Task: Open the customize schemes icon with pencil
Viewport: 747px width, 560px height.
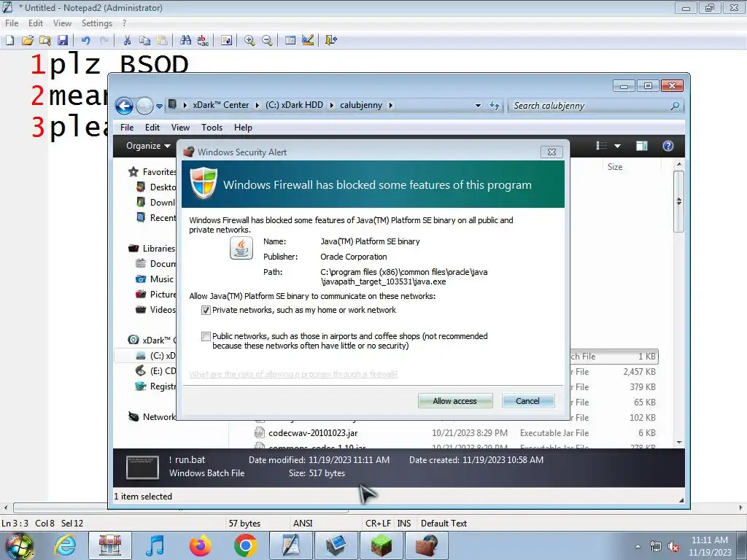Action: (308, 41)
